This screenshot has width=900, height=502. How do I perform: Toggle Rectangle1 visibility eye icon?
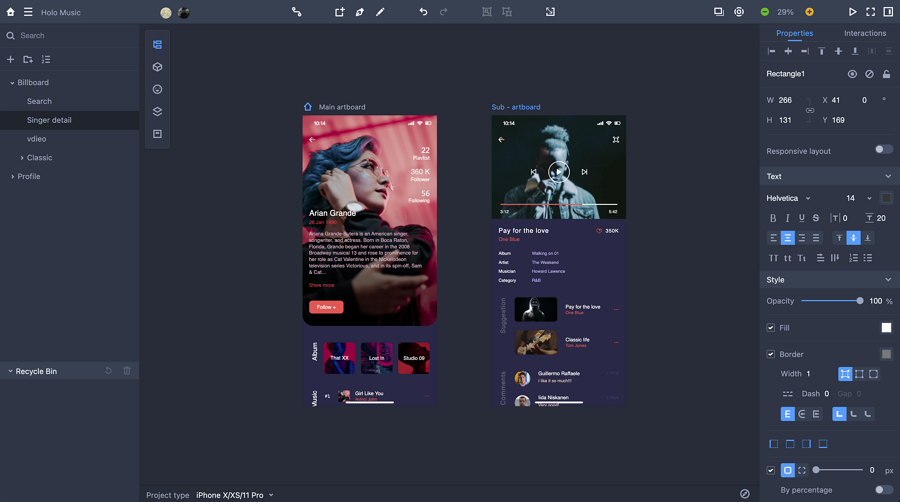click(x=852, y=74)
